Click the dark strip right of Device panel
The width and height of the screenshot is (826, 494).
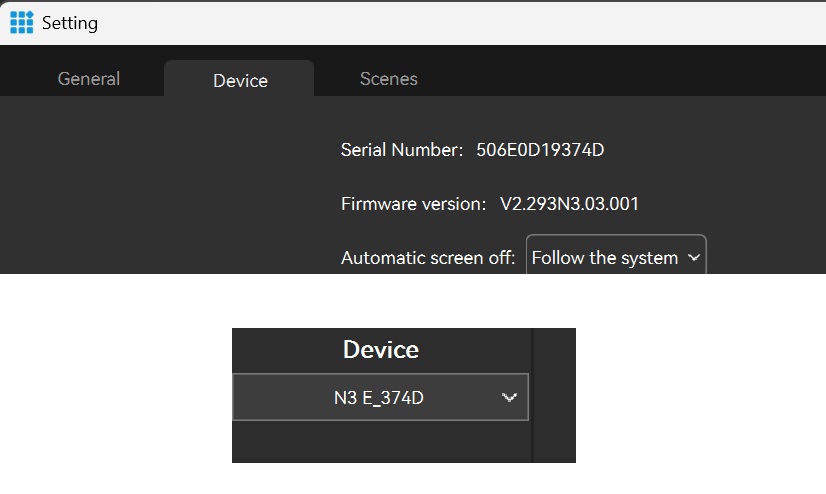tap(555, 395)
